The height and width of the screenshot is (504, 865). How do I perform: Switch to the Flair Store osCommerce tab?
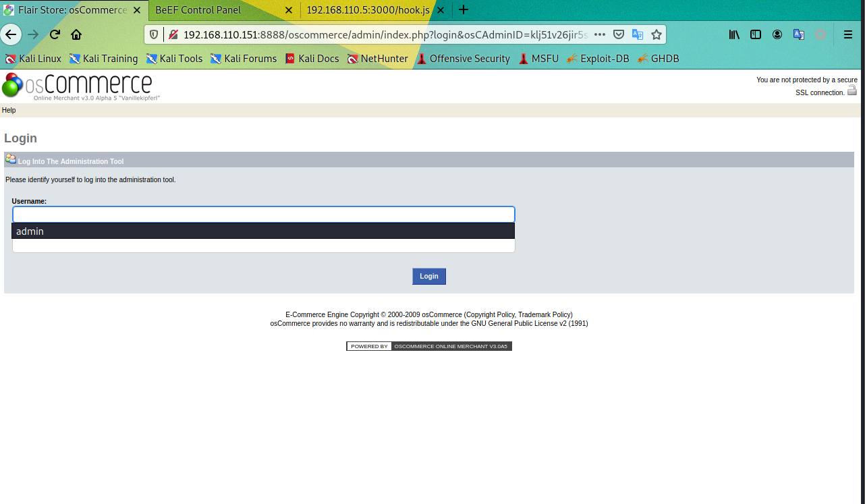pyautogui.click(x=73, y=10)
